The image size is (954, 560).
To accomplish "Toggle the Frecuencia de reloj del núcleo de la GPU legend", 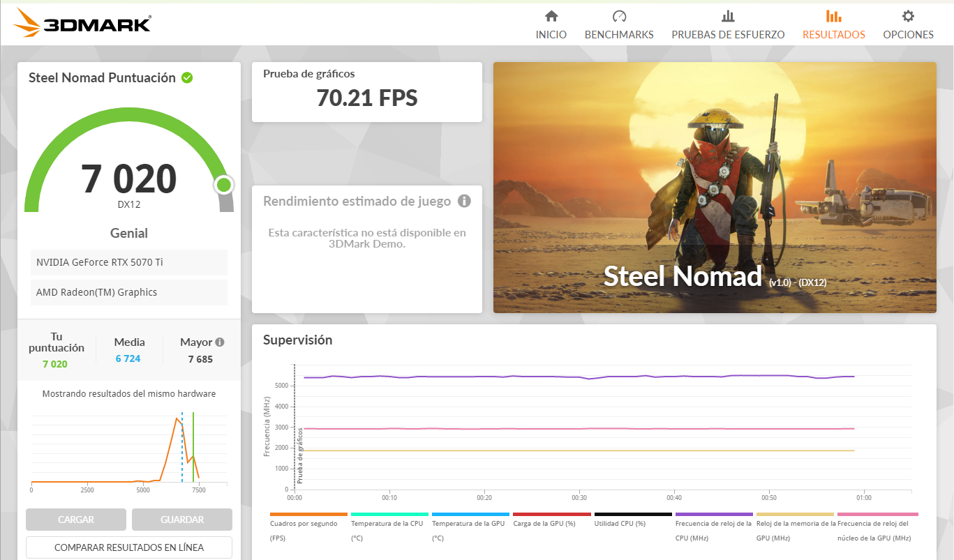I will [877, 527].
